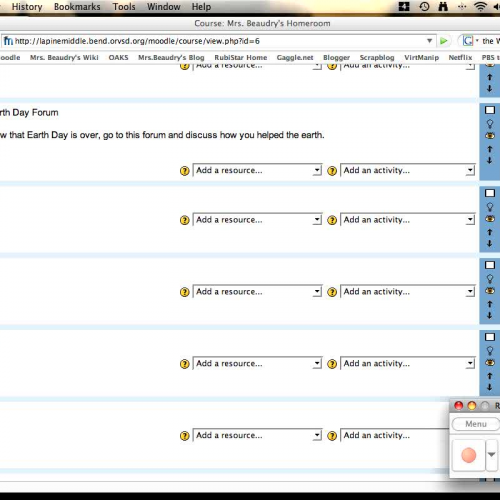The height and width of the screenshot is (500, 500).
Task: Open the Bookmarks menu
Action: coord(77,7)
